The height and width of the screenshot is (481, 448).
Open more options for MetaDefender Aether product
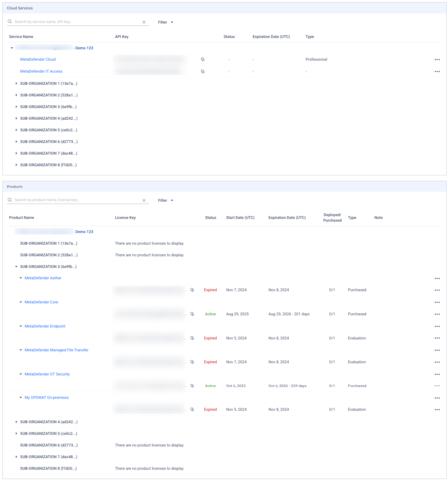click(437, 278)
